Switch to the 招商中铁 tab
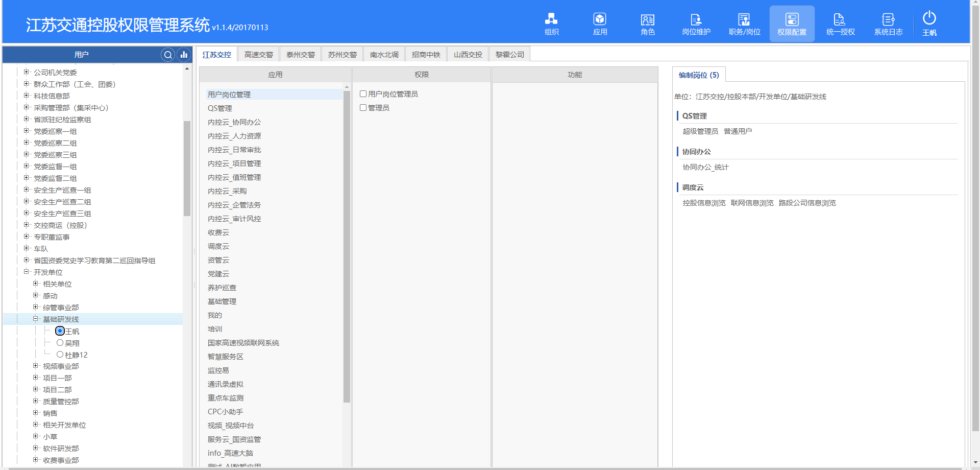 tap(426, 55)
